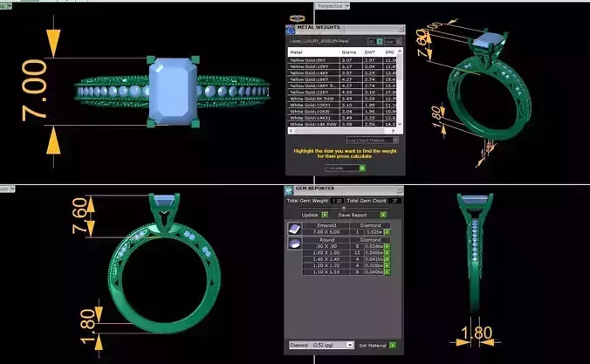Click the Update label in Gem Reporter
This screenshot has width=590, height=364.
pos(310,215)
